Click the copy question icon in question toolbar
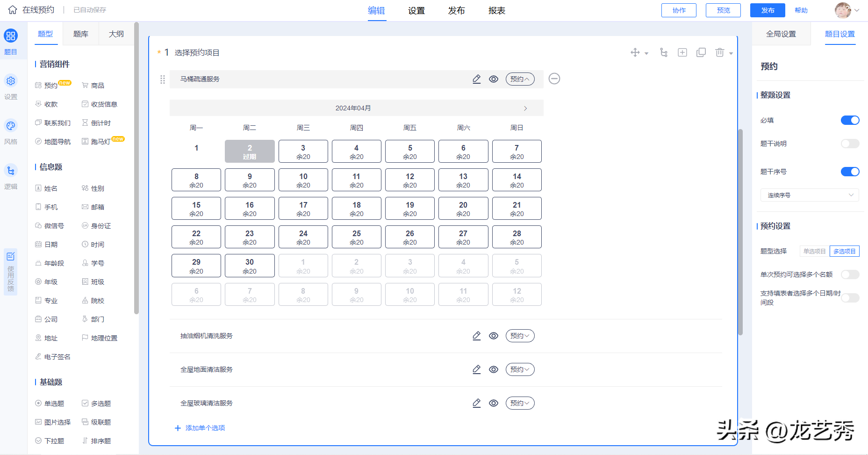868x455 pixels. click(x=701, y=52)
